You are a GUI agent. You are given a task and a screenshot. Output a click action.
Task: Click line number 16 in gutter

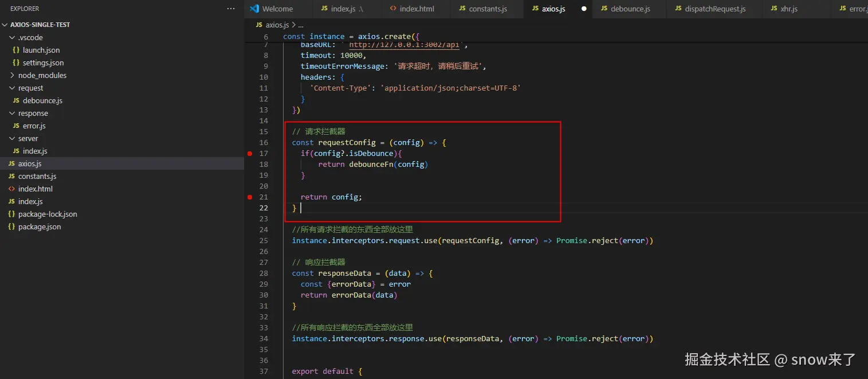(264, 143)
